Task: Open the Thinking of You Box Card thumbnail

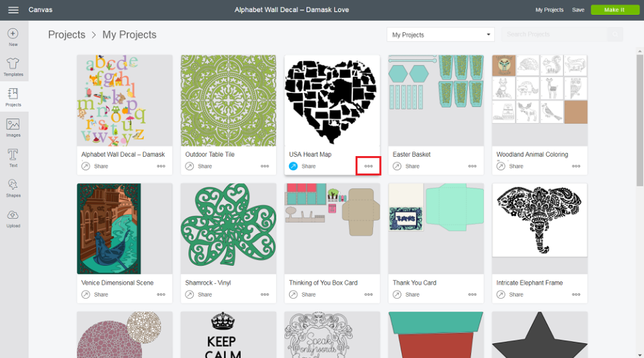Action: (332, 229)
